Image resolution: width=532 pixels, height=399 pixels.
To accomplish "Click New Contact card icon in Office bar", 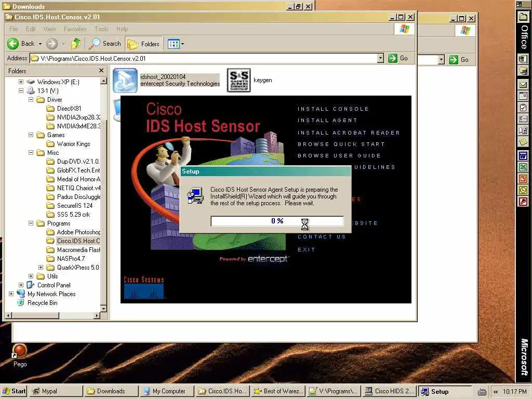I will [523, 119].
